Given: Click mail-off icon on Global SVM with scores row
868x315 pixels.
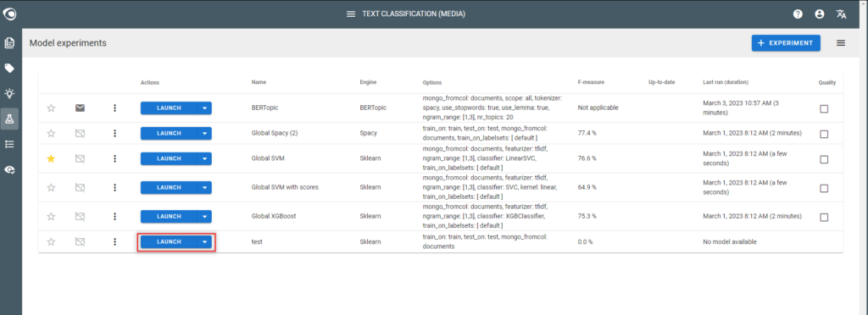Looking at the screenshot, I should (81, 188).
